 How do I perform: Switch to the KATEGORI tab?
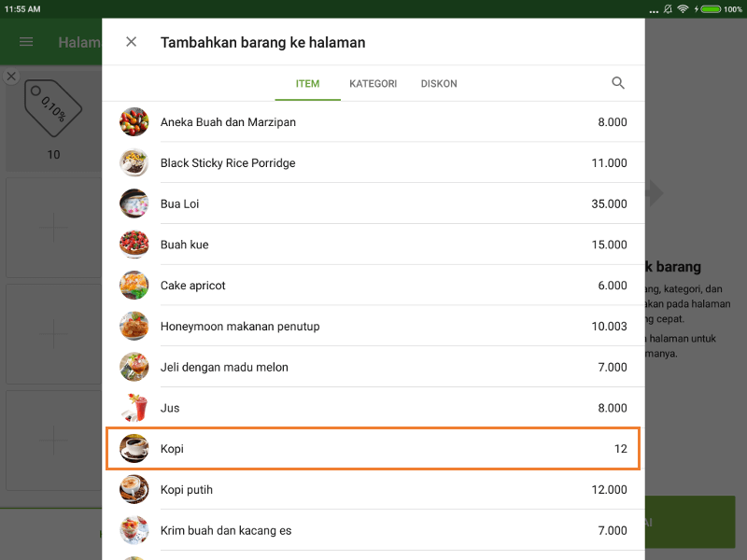coord(373,83)
